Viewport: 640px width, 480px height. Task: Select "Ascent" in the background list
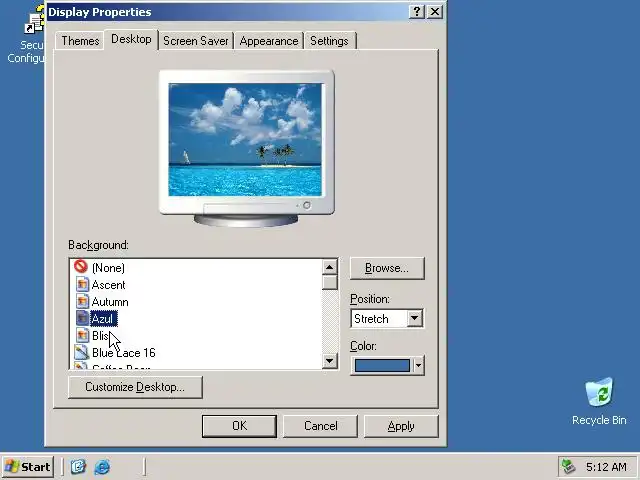[108, 285]
